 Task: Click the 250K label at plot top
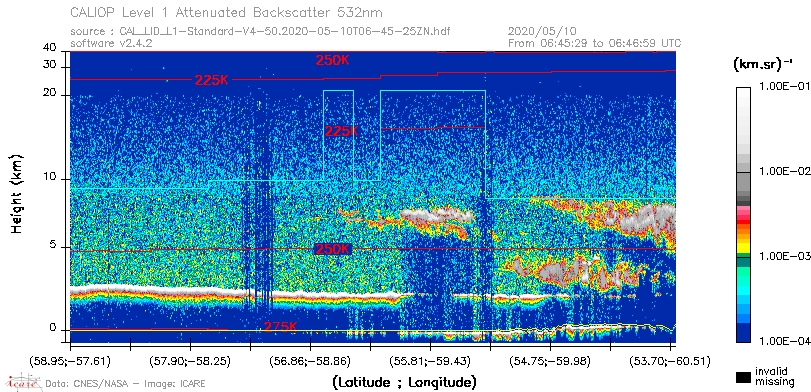pos(333,60)
